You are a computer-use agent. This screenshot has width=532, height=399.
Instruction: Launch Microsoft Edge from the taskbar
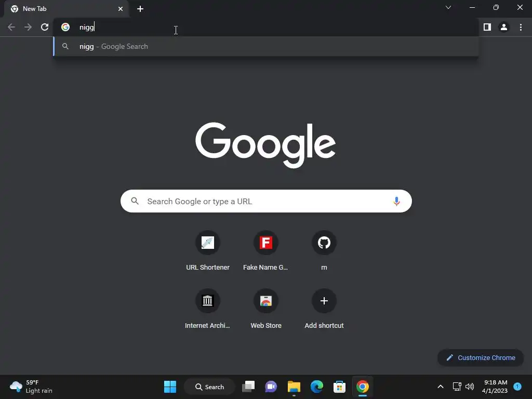click(316, 387)
